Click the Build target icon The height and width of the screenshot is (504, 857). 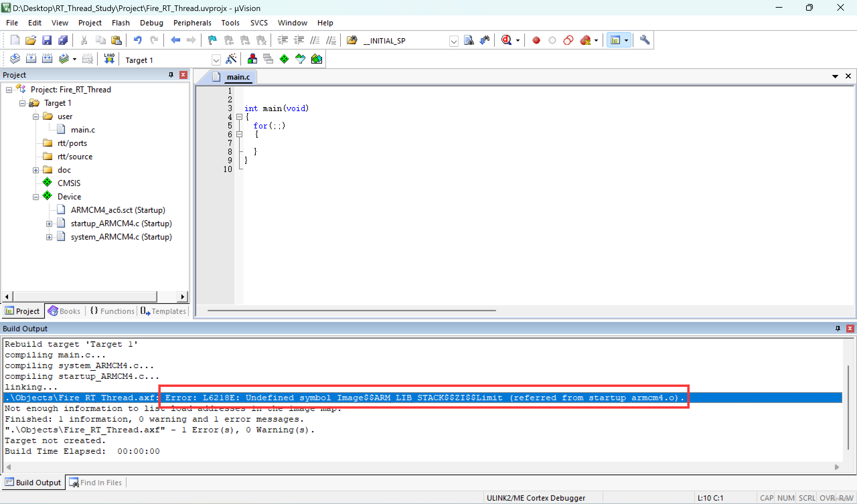pos(31,59)
